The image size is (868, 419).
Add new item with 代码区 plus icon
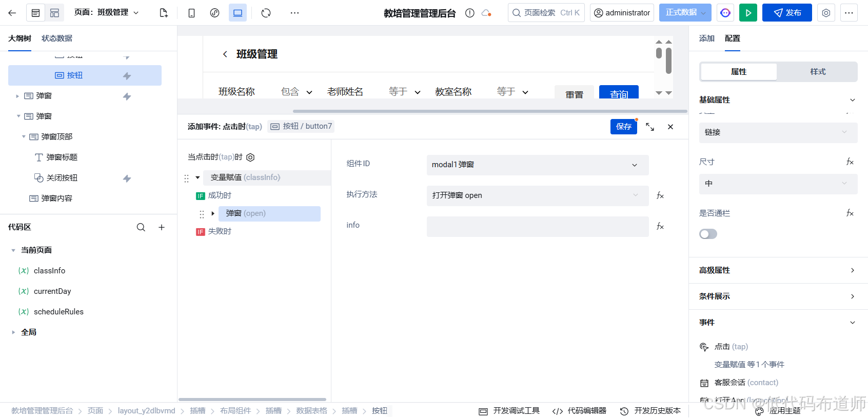pos(162,227)
